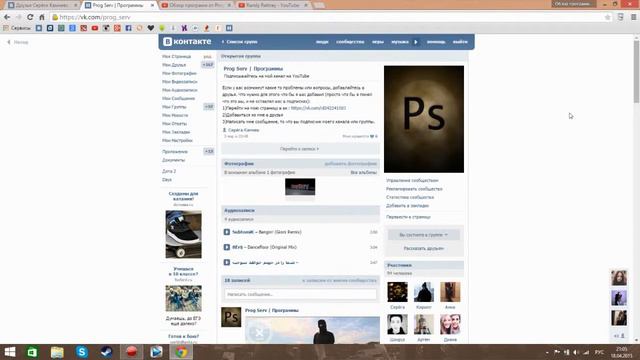This screenshot has height=360, width=640.
Task: Open the red YouTube bookmark icon
Action: [95, 28]
